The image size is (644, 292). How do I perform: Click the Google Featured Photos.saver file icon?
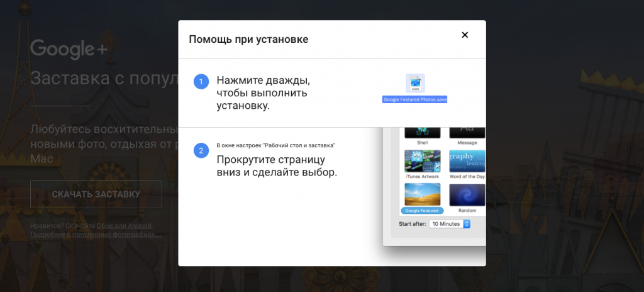click(415, 83)
